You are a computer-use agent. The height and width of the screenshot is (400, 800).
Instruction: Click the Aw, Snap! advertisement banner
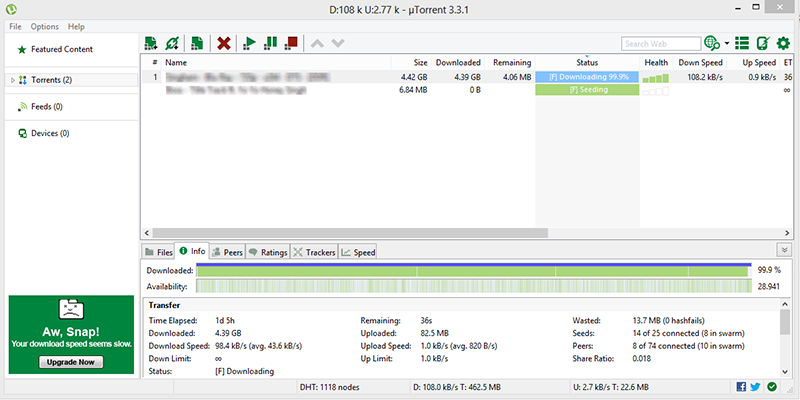point(71,335)
